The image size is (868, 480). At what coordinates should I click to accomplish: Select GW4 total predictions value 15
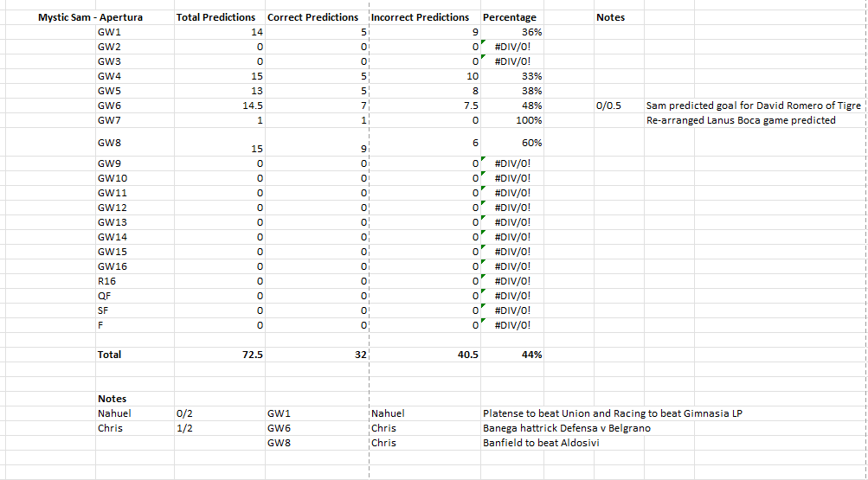click(x=257, y=76)
